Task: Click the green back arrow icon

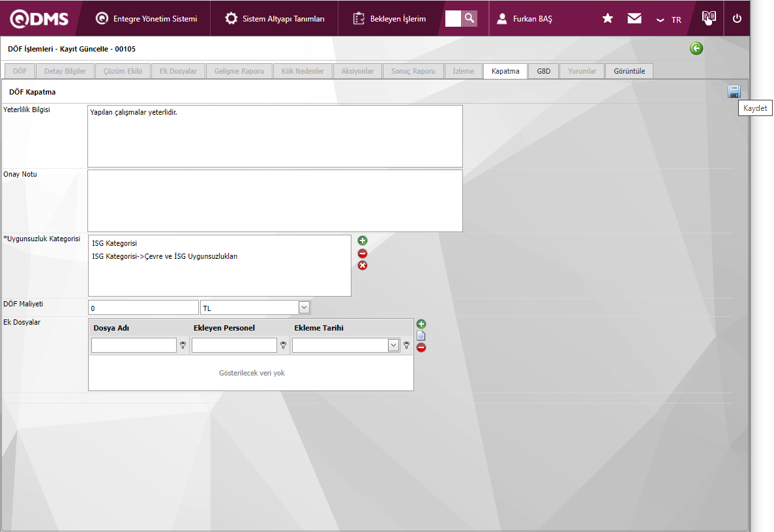Action: tap(696, 48)
